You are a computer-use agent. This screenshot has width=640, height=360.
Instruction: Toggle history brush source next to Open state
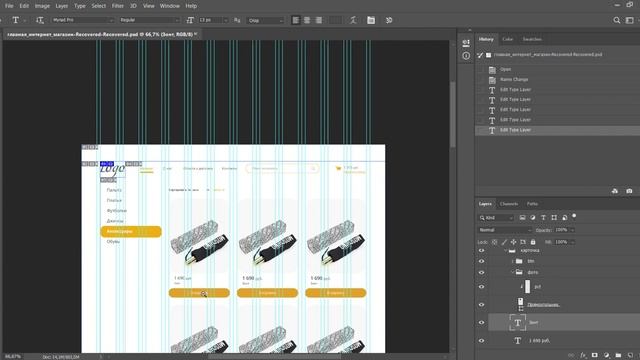coord(480,69)
